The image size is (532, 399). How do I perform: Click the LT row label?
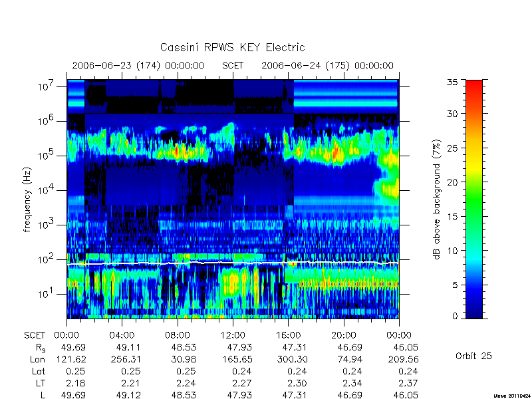coord(41,383)
